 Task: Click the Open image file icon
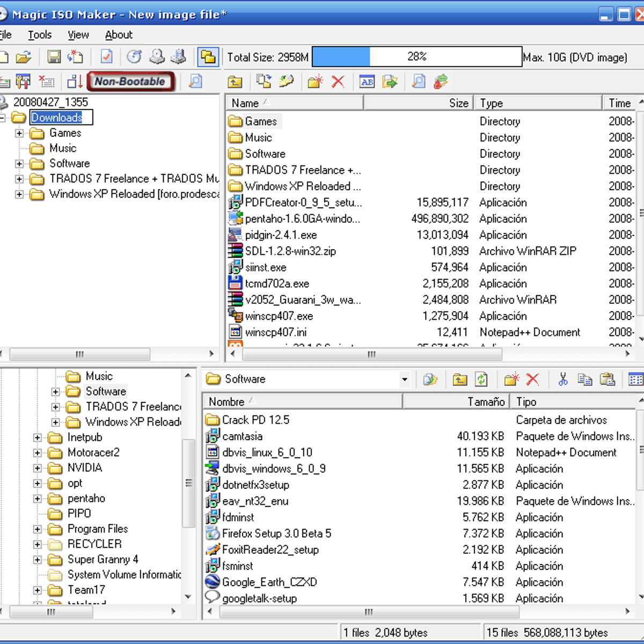pyautogui.click(x=23, y=57)
